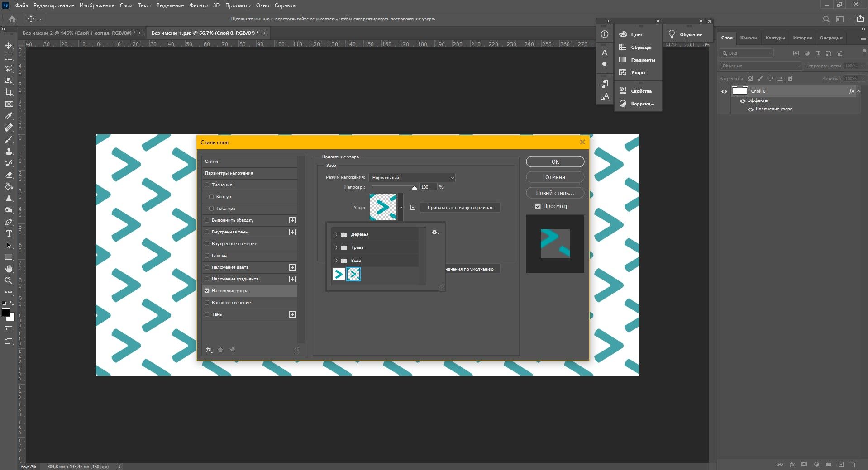The width and height of the screenshot is (868, 470).
Task: Switch to the Каналы tab
Action: coord(749,38)
